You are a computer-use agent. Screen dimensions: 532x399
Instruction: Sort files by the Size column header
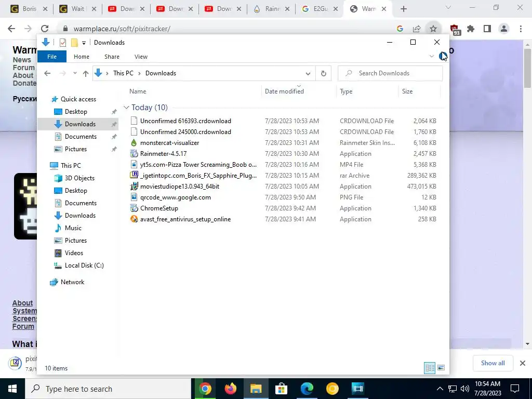pos(407,91)
